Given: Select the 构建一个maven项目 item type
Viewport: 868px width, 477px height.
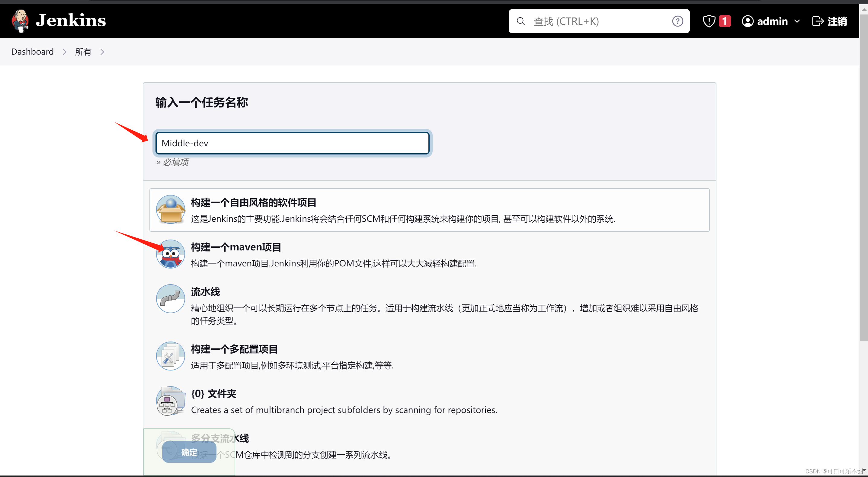Looking at the screenshot, I should 236,247.
